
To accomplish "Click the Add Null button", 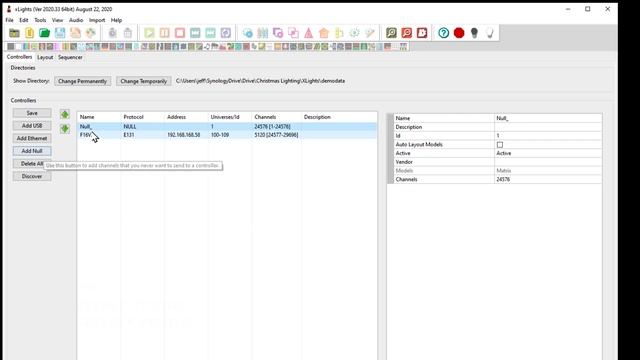I will point(32,151).
